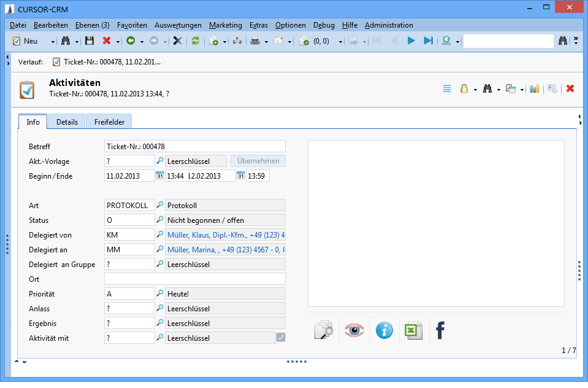The width and height of the screenshot is (588, 388).
Task: Open the printer dropdown arrow
Action: pos(266,42)
